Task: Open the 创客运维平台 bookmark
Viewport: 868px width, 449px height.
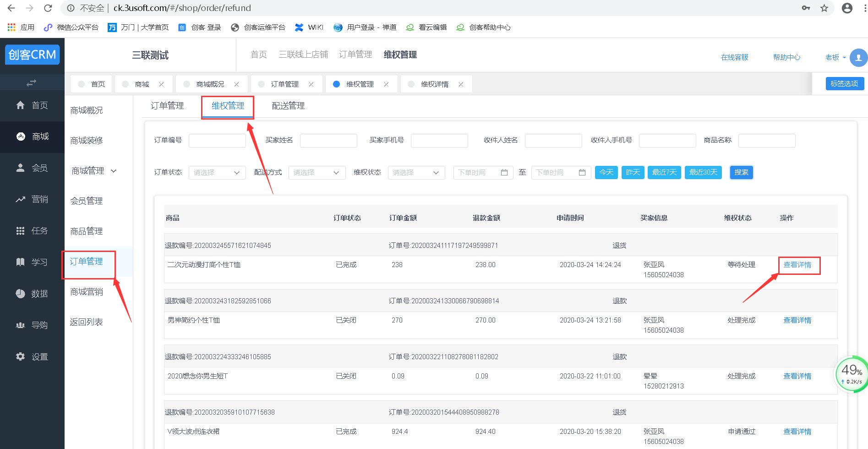Action: pyautogui.click(x=258, y=27)
